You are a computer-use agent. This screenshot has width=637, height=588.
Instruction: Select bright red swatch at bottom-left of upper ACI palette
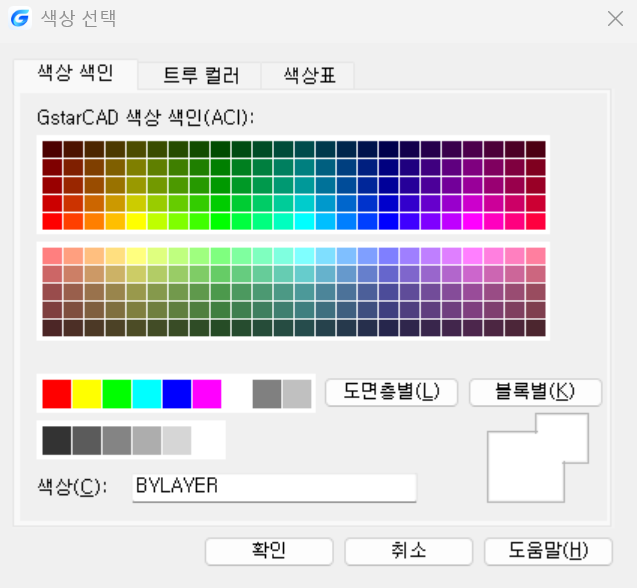point(52,221)
